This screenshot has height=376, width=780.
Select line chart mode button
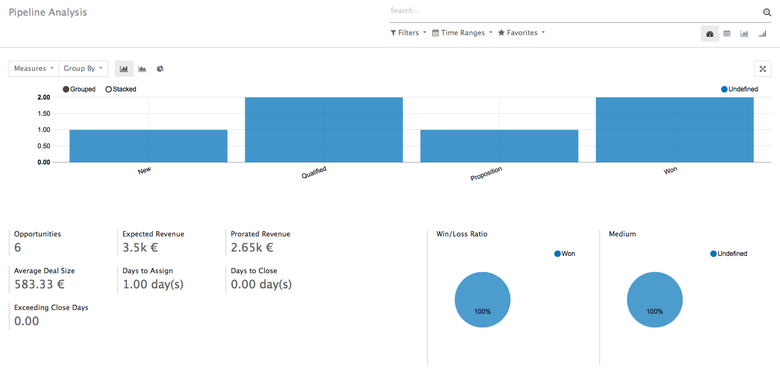pyautogui.click(x=142, y=69)
